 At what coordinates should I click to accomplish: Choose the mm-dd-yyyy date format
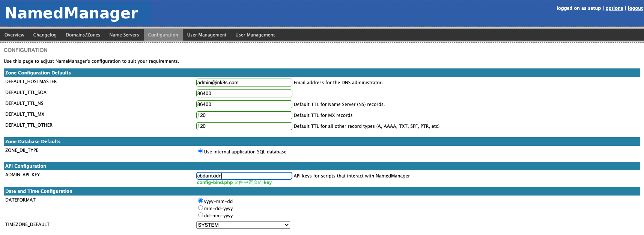point(200,208)
